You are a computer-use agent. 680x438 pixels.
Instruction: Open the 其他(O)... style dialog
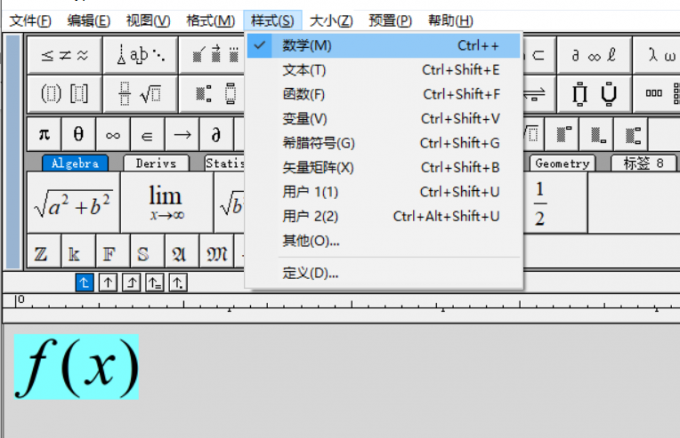coord(384,241)
